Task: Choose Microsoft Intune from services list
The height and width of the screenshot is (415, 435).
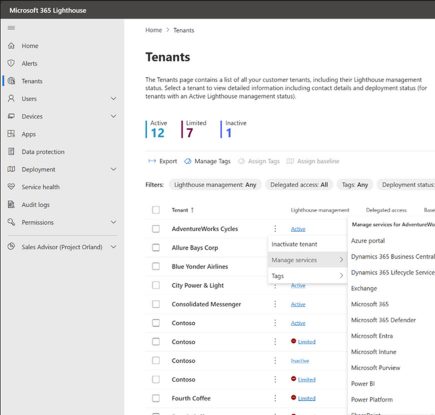Action: [x=374, y=352]
